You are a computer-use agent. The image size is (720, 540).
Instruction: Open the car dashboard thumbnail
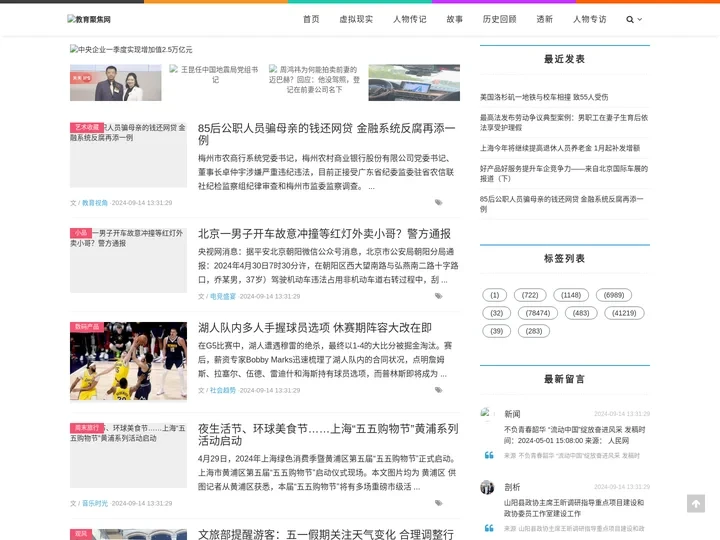[414, 83]
